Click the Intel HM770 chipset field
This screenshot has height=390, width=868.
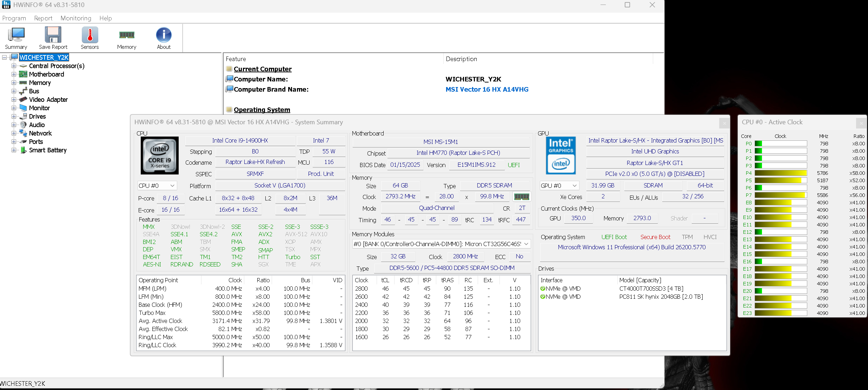click(458, 153)
